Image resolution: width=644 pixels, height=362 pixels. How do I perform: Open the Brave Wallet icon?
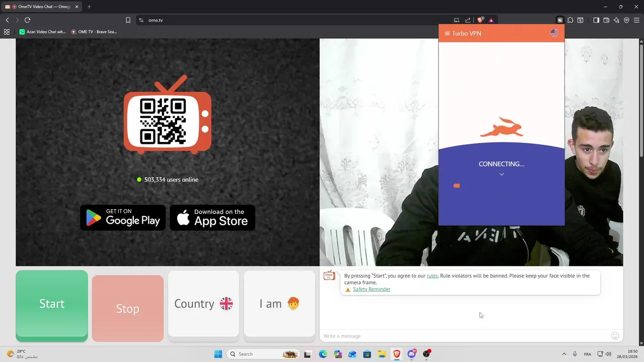click(x=606, y=20)
